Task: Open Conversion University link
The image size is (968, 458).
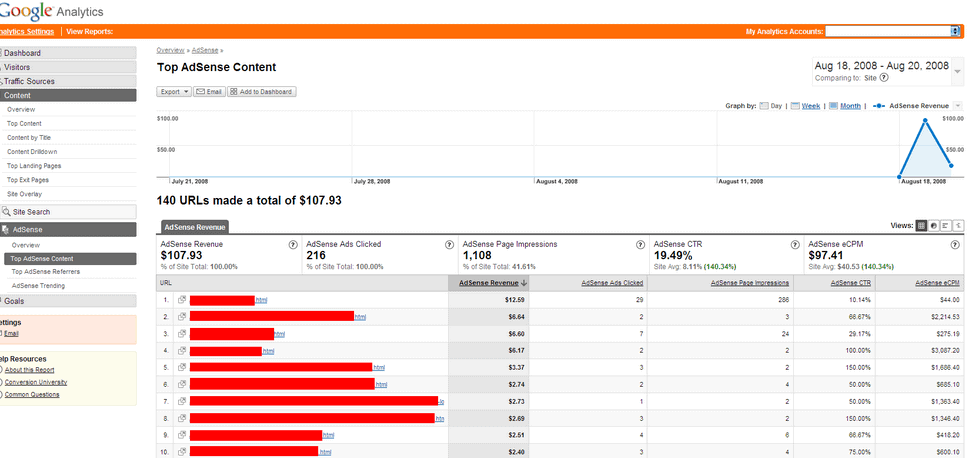Action: 36,383
